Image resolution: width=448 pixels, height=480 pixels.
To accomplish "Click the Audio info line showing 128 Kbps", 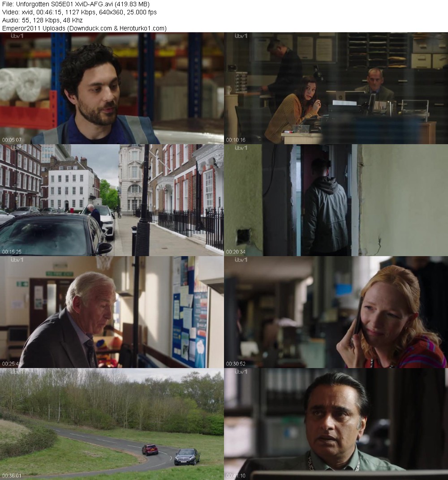I will [42, 20].
